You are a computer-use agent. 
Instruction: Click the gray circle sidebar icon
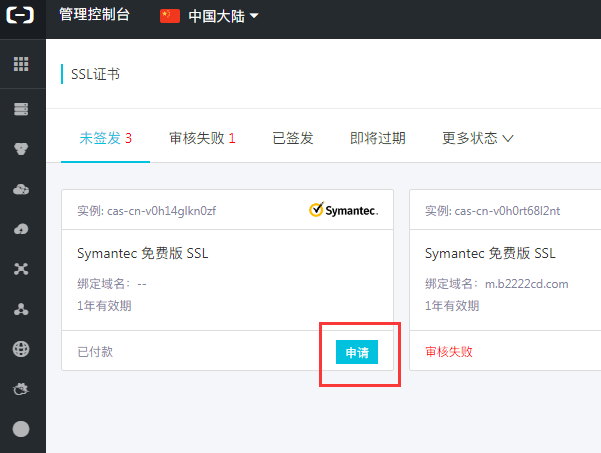[21, 429]
